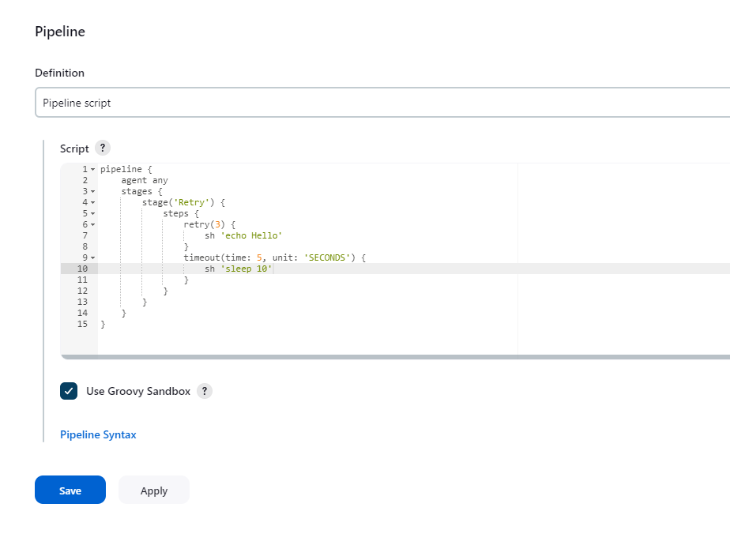Image resolution: width=730 pixels, height=560 pixels.
Task: Open the Pipeline Syntax link
Action: click(98, 434)
